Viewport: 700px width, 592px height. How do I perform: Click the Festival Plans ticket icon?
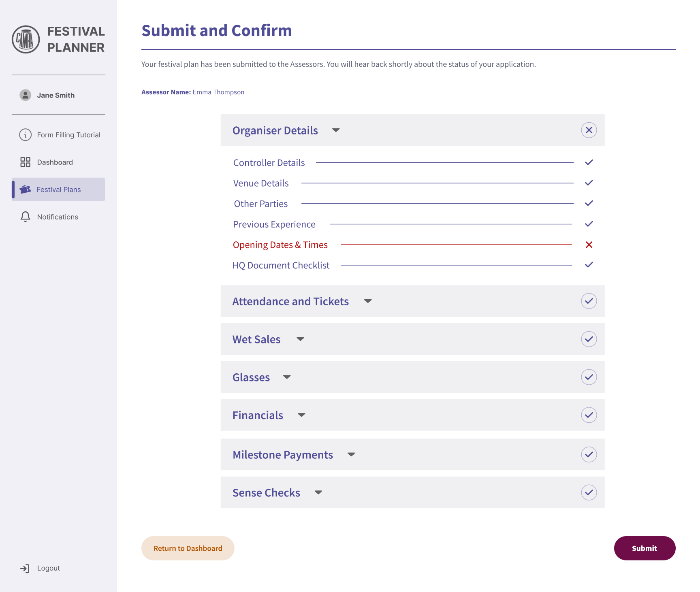(x=26, y=190)
